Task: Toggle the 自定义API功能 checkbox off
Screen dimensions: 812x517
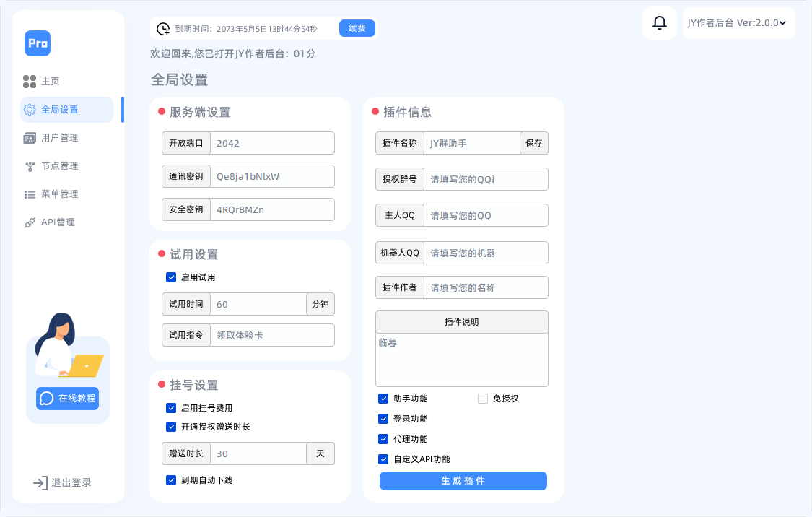Action: (x=383, y=459)
